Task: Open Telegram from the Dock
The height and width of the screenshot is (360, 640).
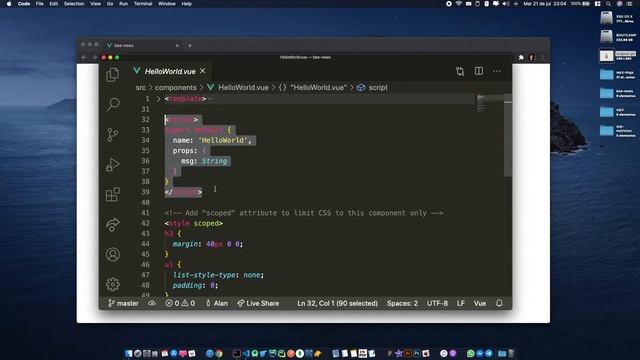Action: (489, 353)
